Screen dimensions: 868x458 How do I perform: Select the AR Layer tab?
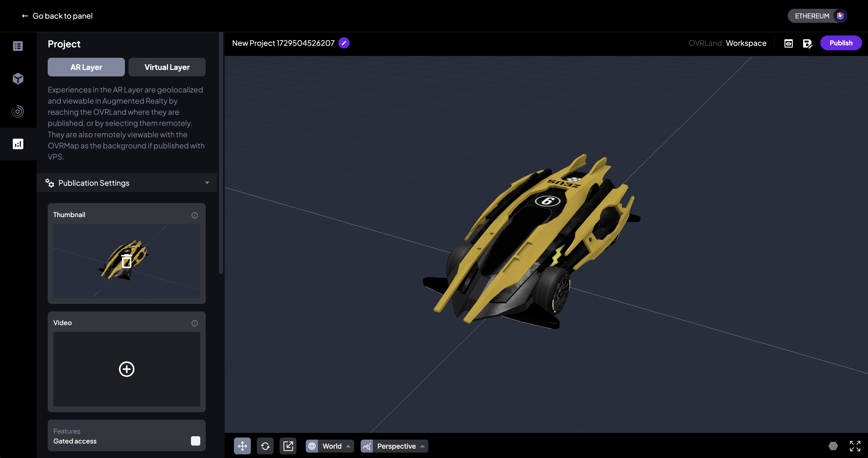click(86, 67)
